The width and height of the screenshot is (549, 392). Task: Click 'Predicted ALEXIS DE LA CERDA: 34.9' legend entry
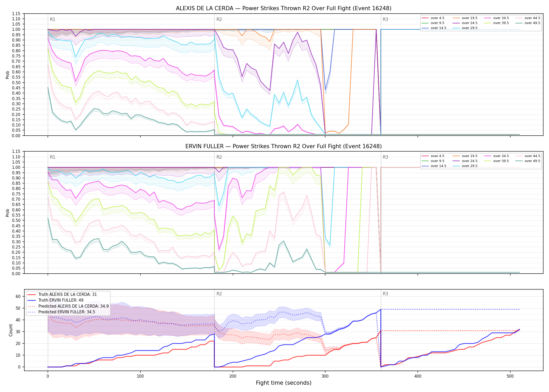point(68,306)
